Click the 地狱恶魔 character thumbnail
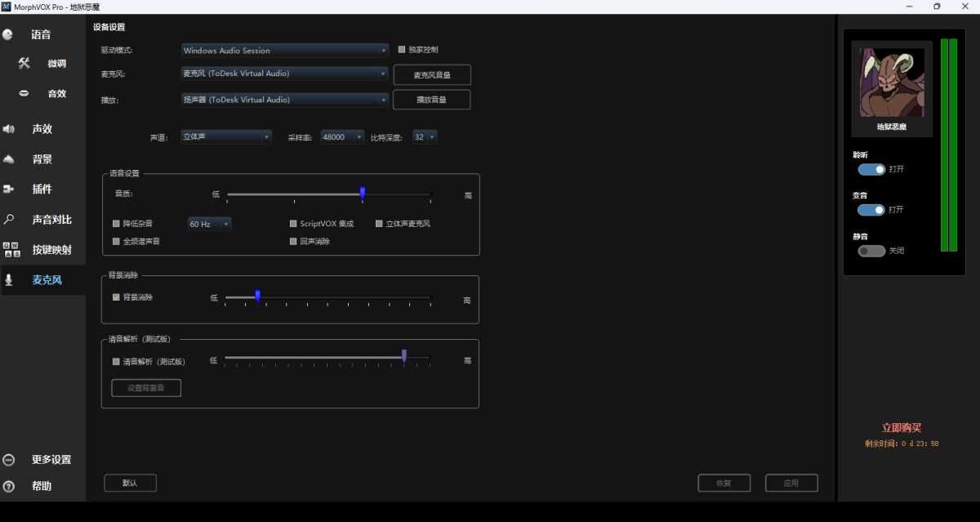The height and width of the screenshot is (522, 980). (891, 83)
